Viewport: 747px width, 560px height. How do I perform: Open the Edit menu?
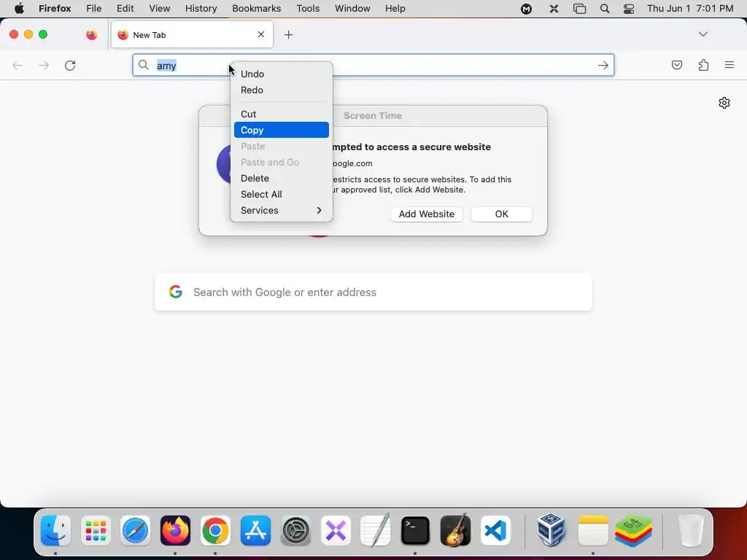125,9
